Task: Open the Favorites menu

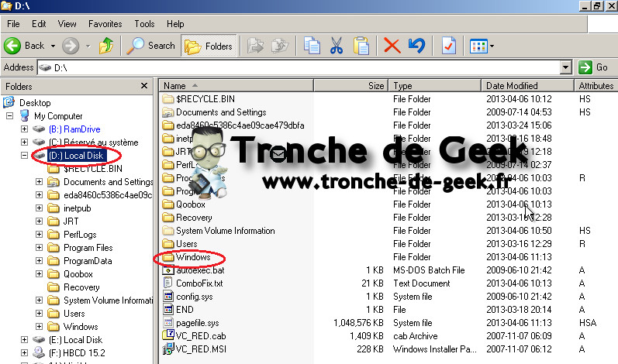Action: [105, 24]
